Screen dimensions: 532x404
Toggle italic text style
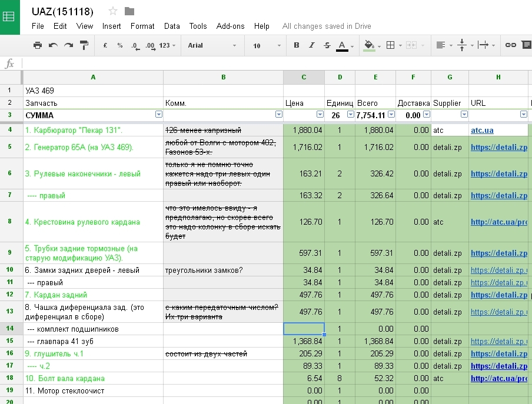point(312,45)
